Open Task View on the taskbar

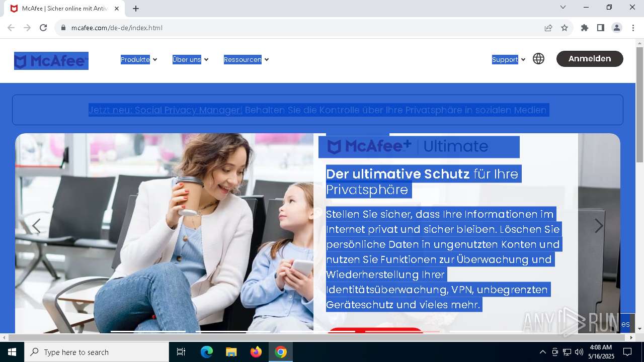point(181,352)
